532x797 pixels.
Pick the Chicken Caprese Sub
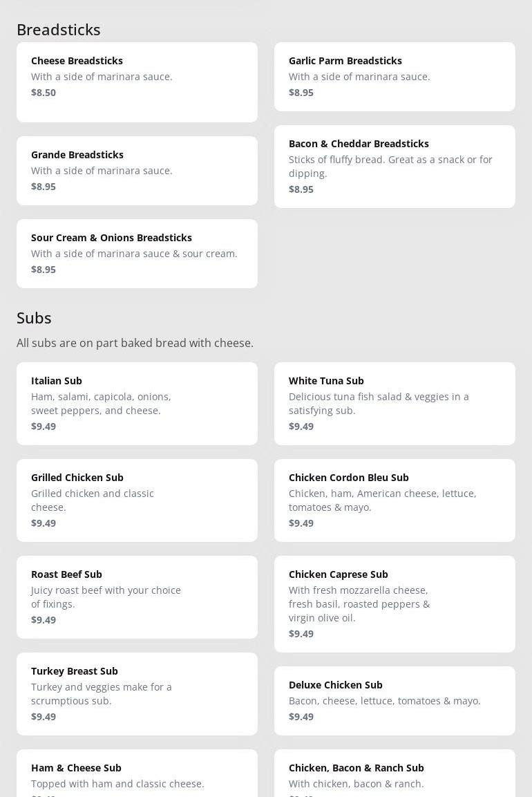395,603
